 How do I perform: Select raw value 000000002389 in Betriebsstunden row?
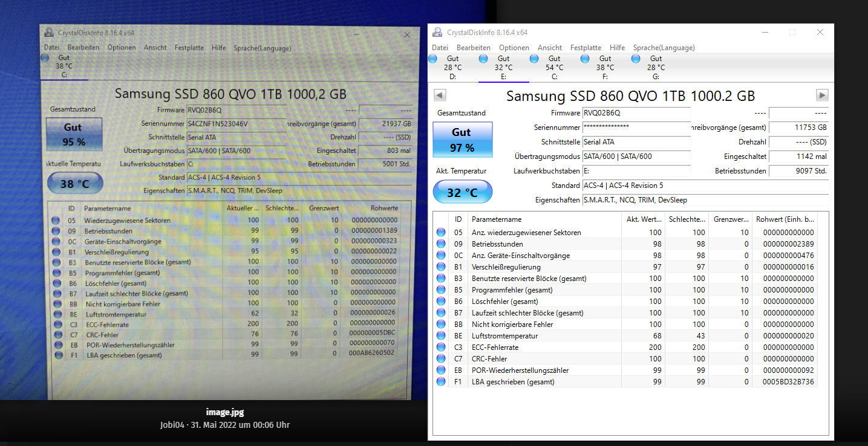(x=789, y=244)
